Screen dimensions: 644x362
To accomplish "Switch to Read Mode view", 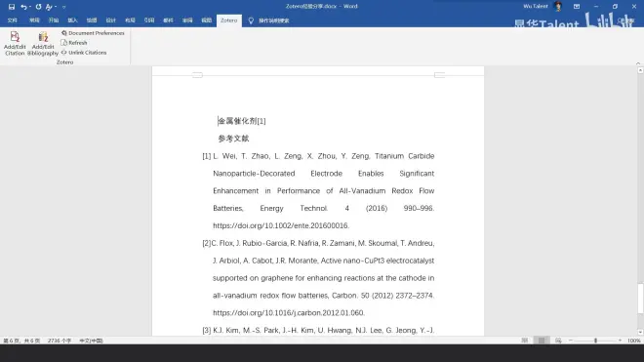I will [x=525, y=341].
